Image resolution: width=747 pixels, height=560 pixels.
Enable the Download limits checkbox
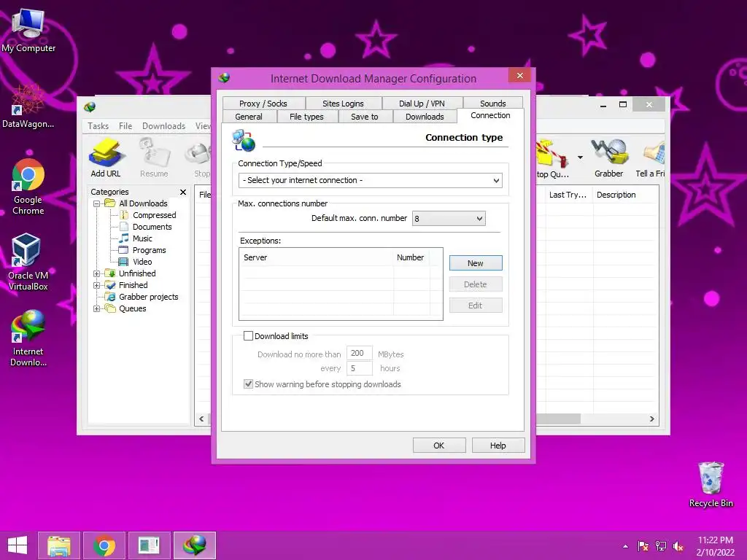pos(248,336)
